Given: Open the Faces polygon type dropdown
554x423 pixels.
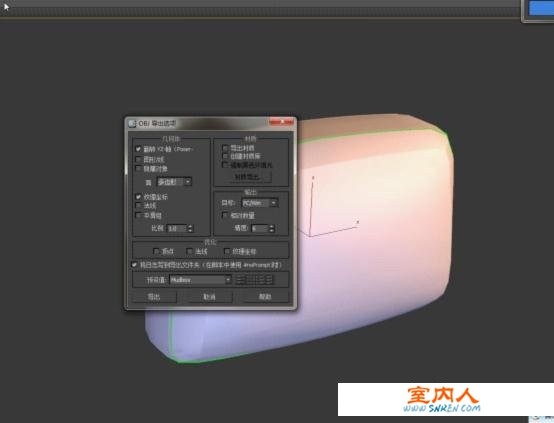Looking at the screenshot, I should click(174, 182).
